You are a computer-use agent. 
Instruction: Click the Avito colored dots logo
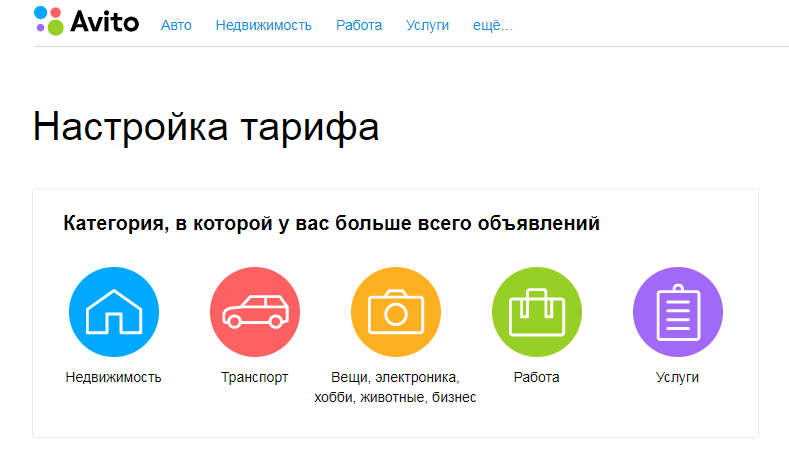[48, 20]
